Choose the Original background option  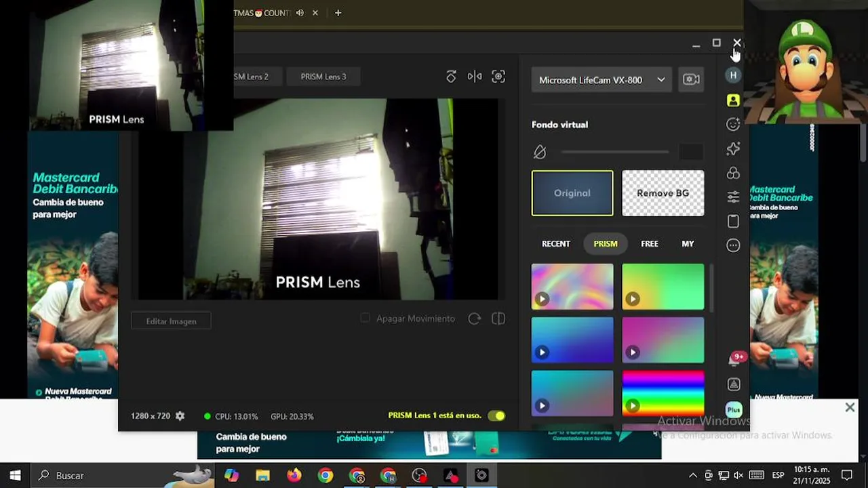click(572, 193)
